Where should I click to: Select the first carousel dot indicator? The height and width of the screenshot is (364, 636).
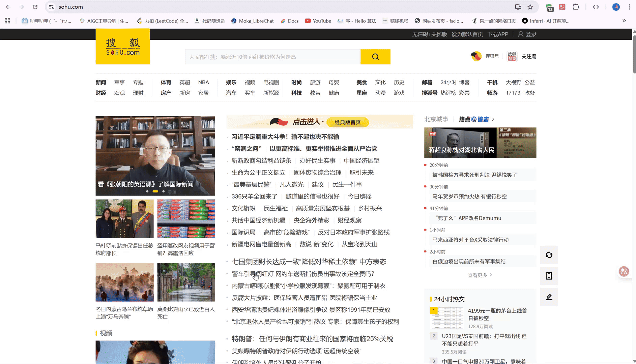(147, 191)
